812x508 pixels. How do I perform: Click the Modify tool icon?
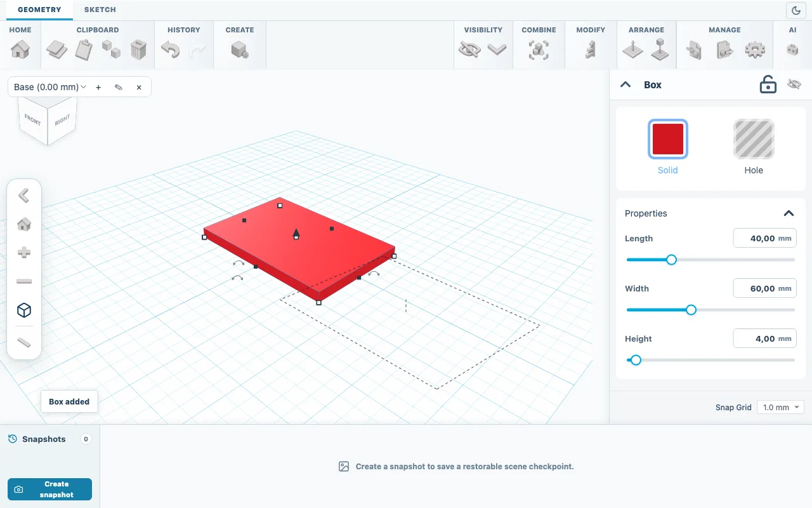point(591,50)
